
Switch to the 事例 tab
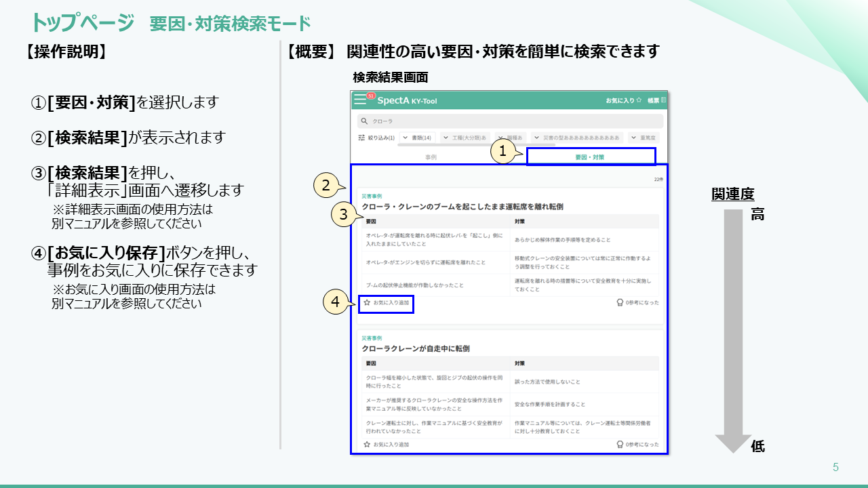pyautogui.click(x=431, y=157)
